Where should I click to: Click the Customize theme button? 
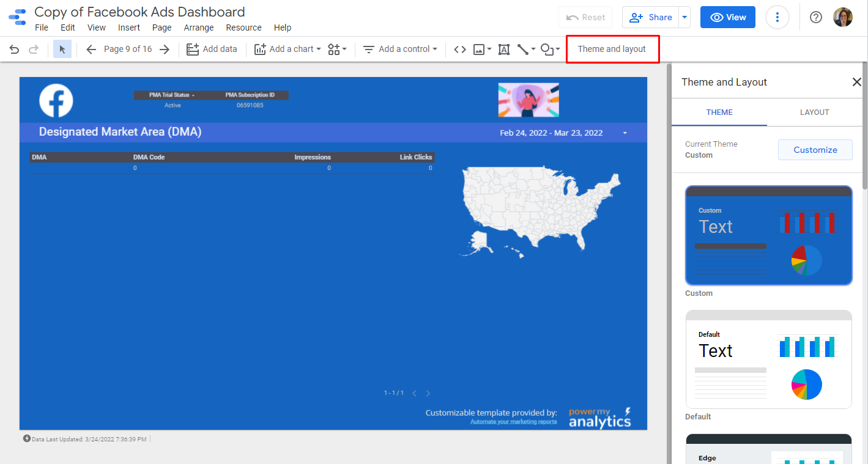pos(815,150)
